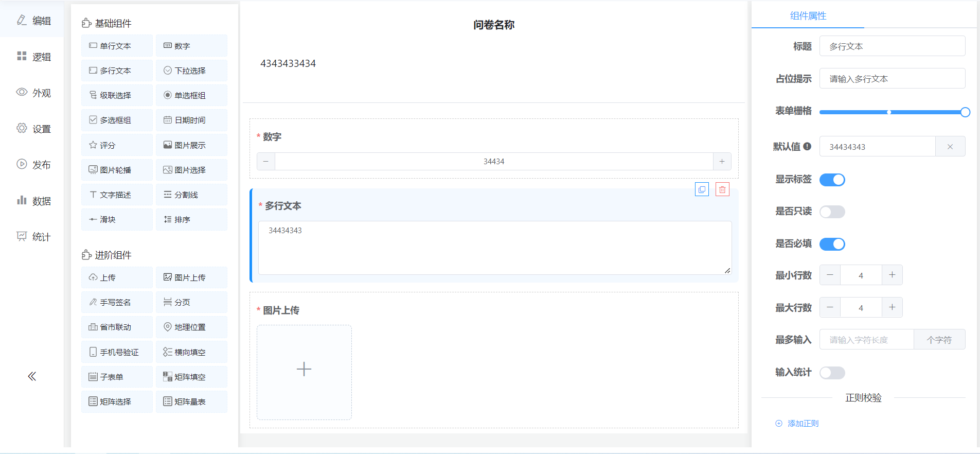This screenshot has width=980, height=454.
Task: Add a 地理位置 component
Action: coord(191,327)
